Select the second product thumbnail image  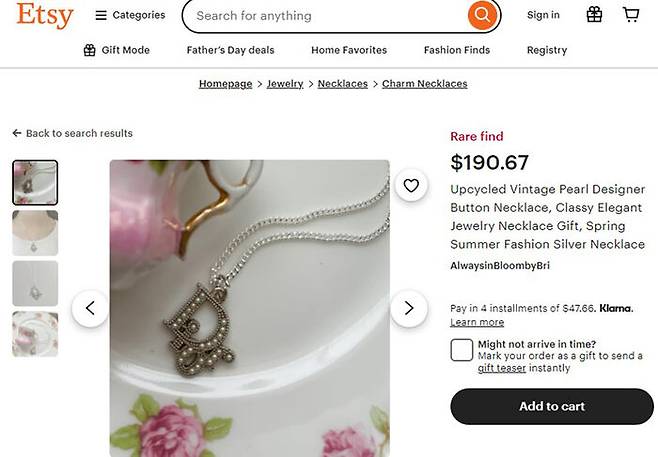click(x=35, y=233)
